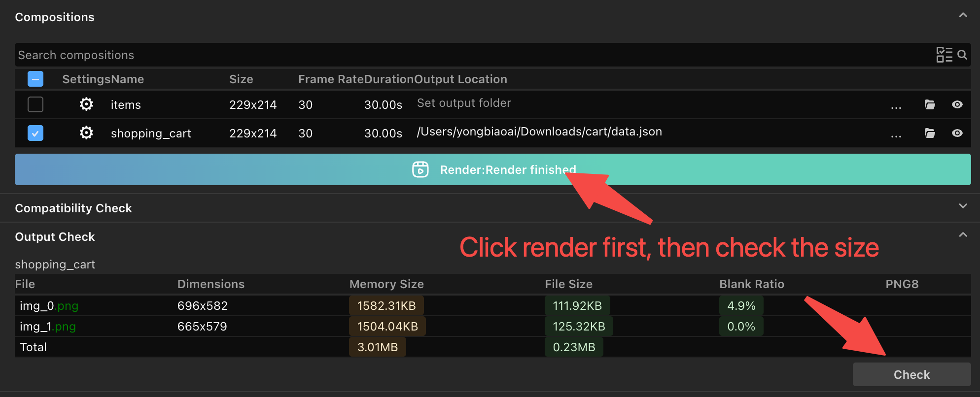Click the Render button
Screen dimensions: 980x397
click(493, 169)
